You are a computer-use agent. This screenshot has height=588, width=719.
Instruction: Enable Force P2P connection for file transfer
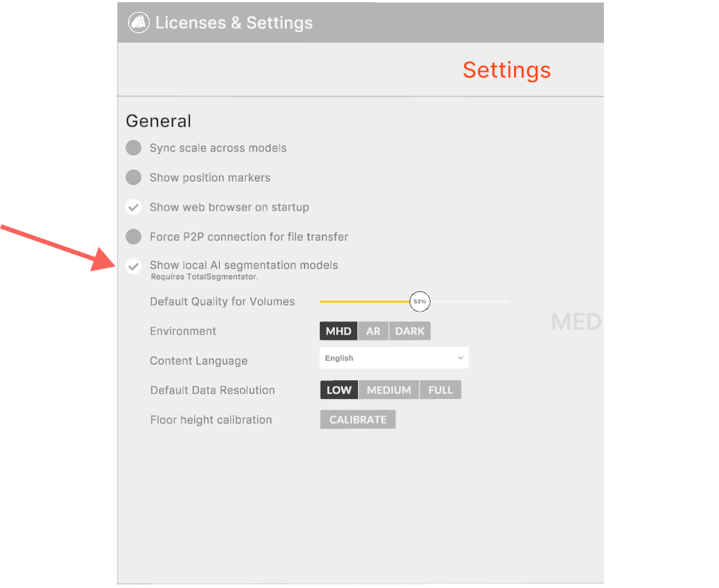(x=134, y=237)
